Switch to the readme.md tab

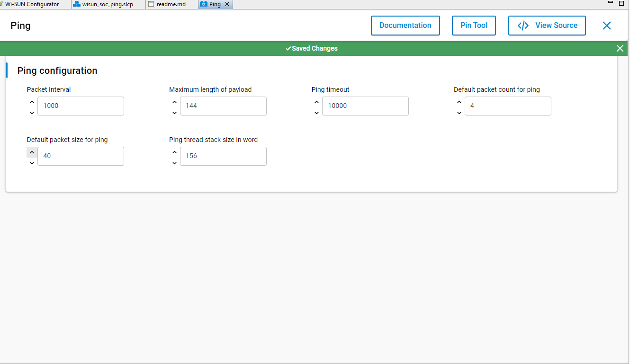pos(171,4)
